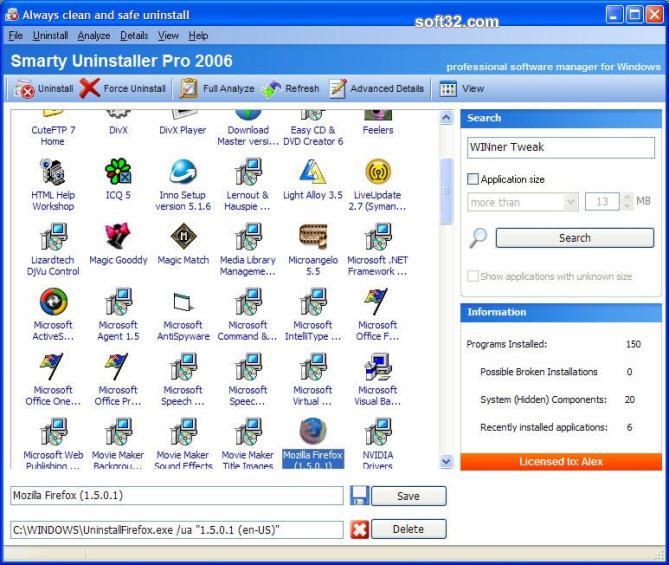Click the floppy disk save icon
The height and width of the screenshot is (565, 669).
(359, 495)
